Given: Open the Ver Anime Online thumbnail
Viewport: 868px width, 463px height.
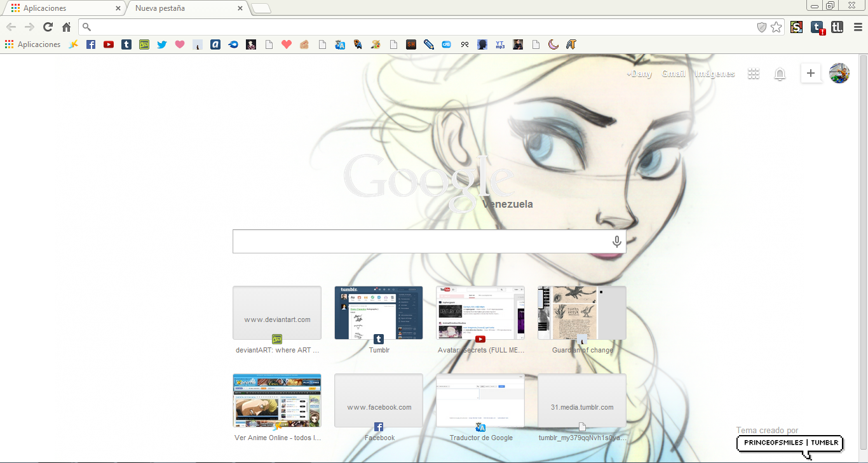Looking at the screenshot, I should coord(277,400).
